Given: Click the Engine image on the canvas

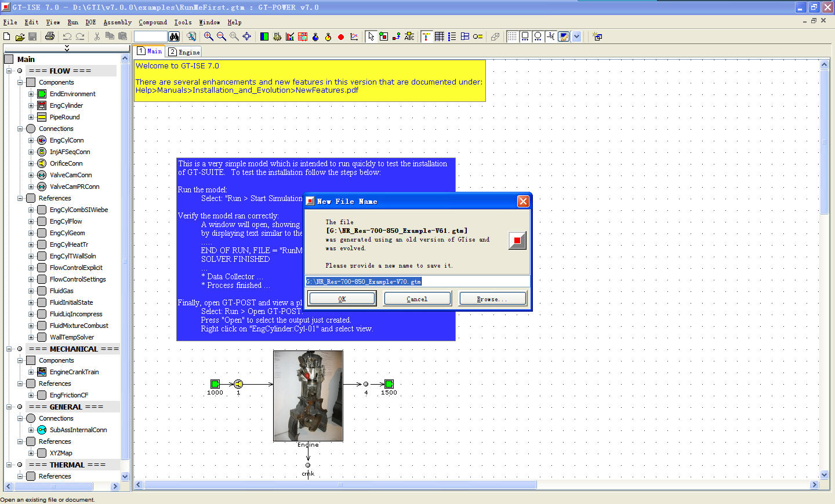Looking at the screenshot, I should point(308,396).
